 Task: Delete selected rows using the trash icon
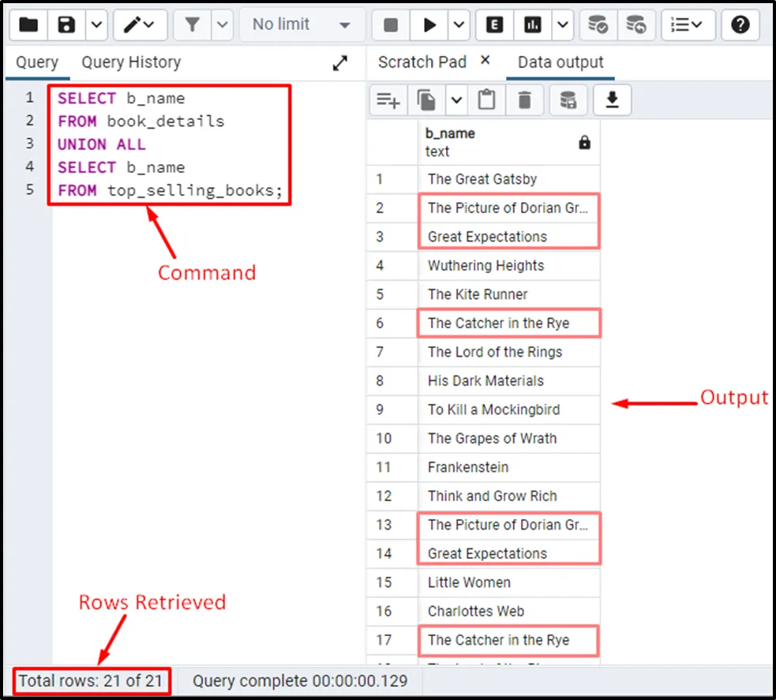tap(525, 100)
